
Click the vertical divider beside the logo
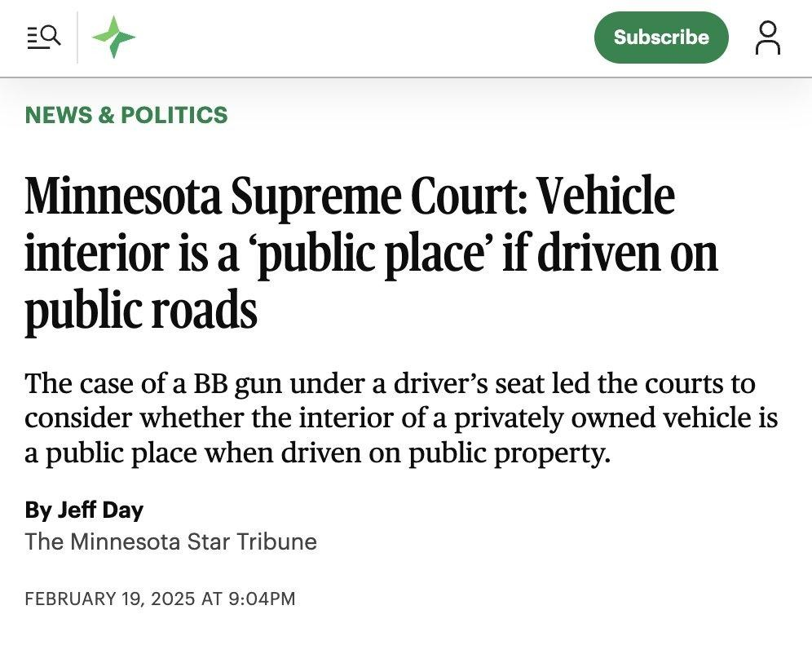coord(77,38)
